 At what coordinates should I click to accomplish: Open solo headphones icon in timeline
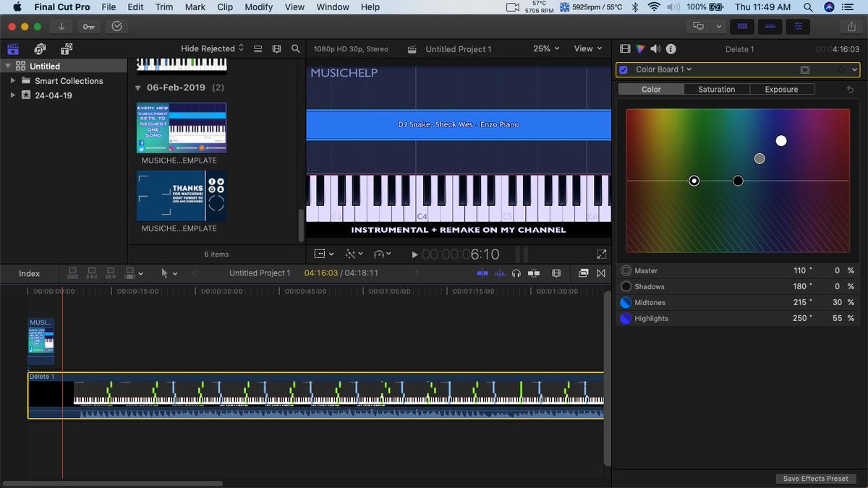tap(516, 273)
